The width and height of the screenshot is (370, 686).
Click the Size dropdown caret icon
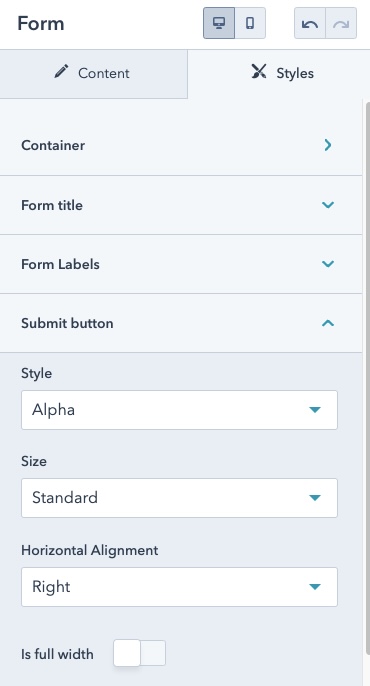[x=315, y=498]
